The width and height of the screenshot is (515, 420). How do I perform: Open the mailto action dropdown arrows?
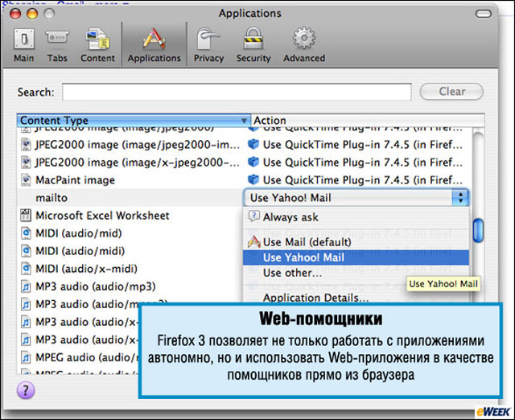click(460, 198)
